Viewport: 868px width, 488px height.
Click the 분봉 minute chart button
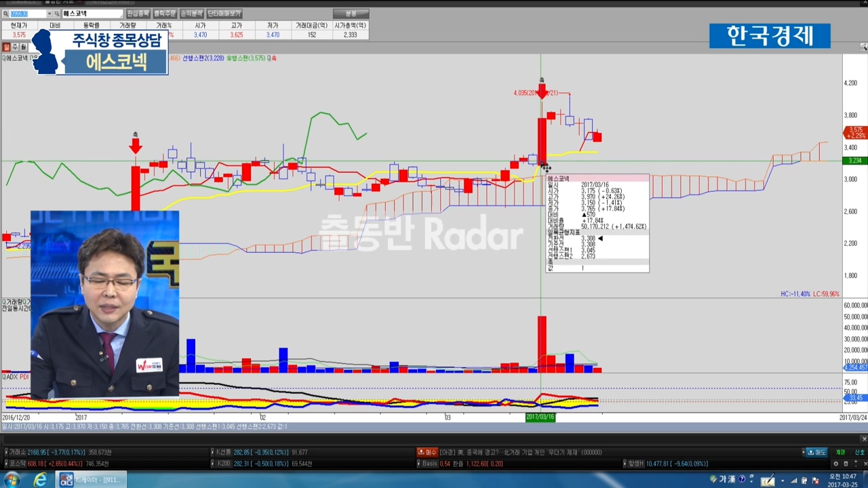(x=351, y=14)
